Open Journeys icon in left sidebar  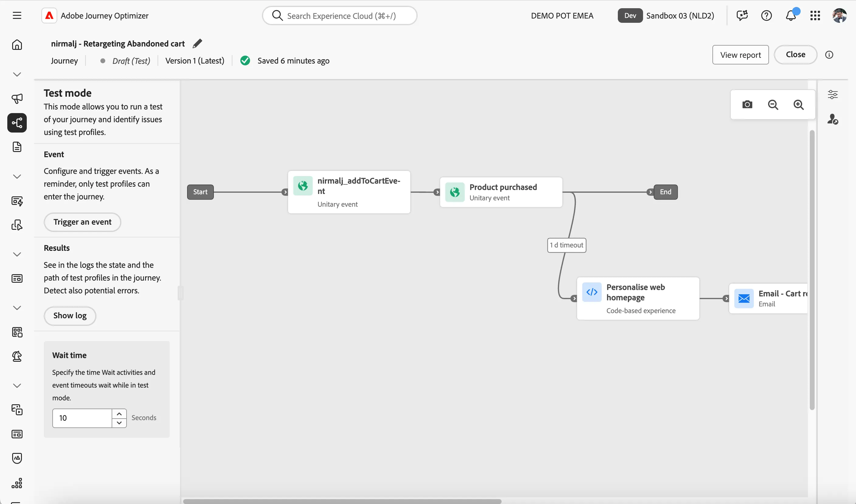pos(17,123)
